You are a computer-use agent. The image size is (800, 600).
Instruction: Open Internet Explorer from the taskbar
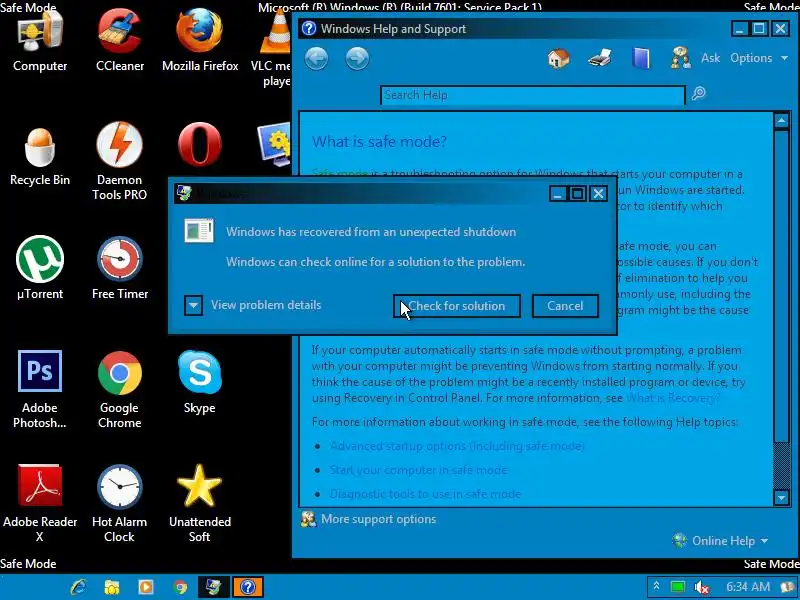pos(78,587)
